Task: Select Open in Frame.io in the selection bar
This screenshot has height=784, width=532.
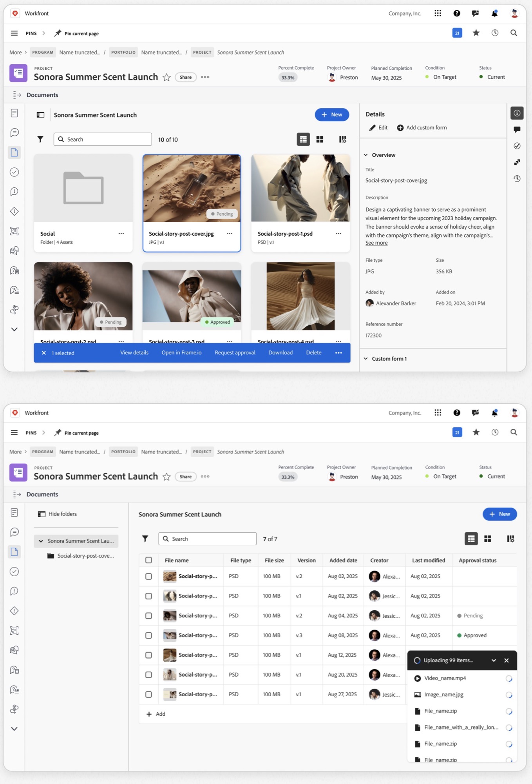Action: coord(181,352)
